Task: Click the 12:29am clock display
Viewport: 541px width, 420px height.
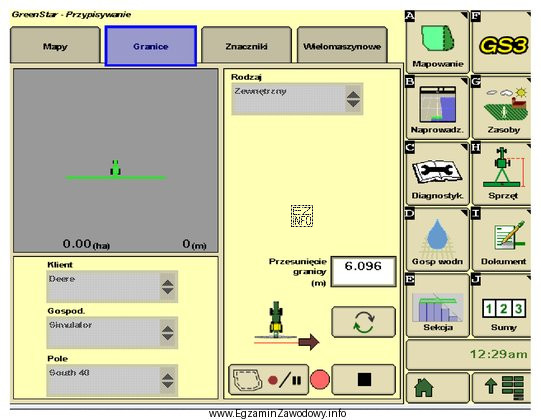Action: click(499, 354)
